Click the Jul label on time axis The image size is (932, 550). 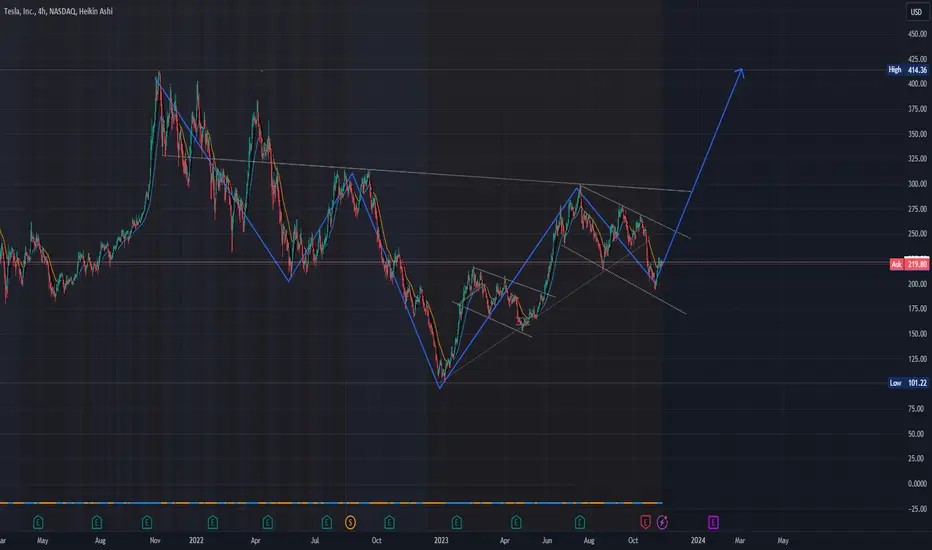pos(315,540)
